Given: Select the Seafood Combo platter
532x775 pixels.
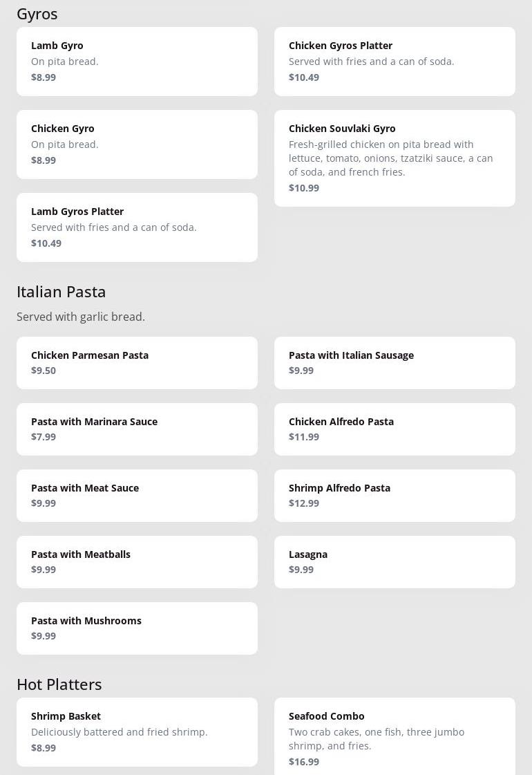Looking at the screenshot, I should tap(395, 736).
